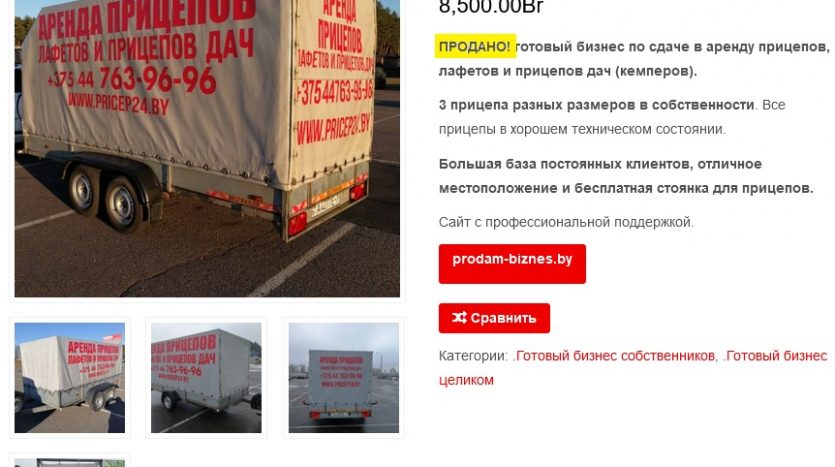
Task: Select the third thumbnail showing trailer rear
Action: pos(343,378)
